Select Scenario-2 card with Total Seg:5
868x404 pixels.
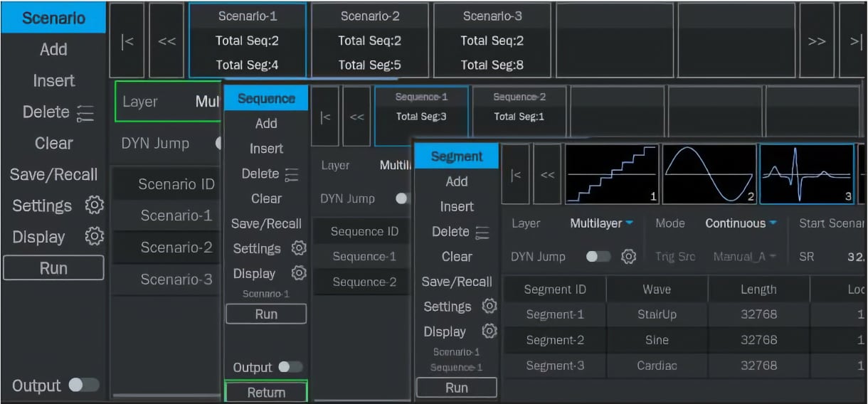pos(370,41)
